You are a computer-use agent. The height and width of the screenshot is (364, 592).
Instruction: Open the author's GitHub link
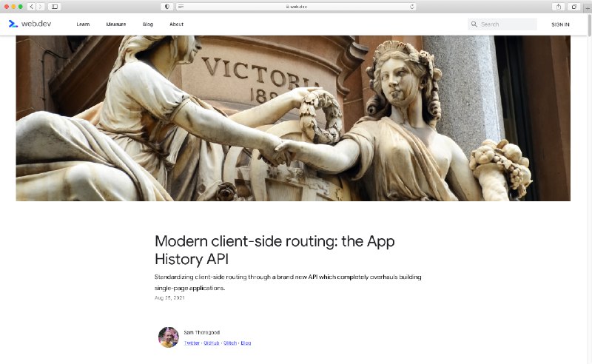[x=212, y=343]
